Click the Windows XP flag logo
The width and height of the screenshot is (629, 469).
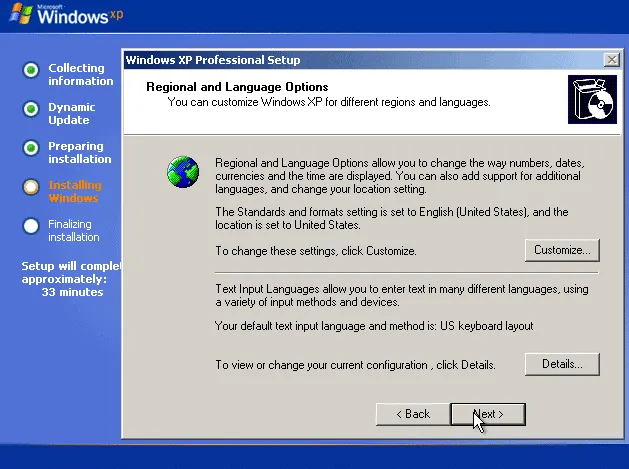pos(20,13)
